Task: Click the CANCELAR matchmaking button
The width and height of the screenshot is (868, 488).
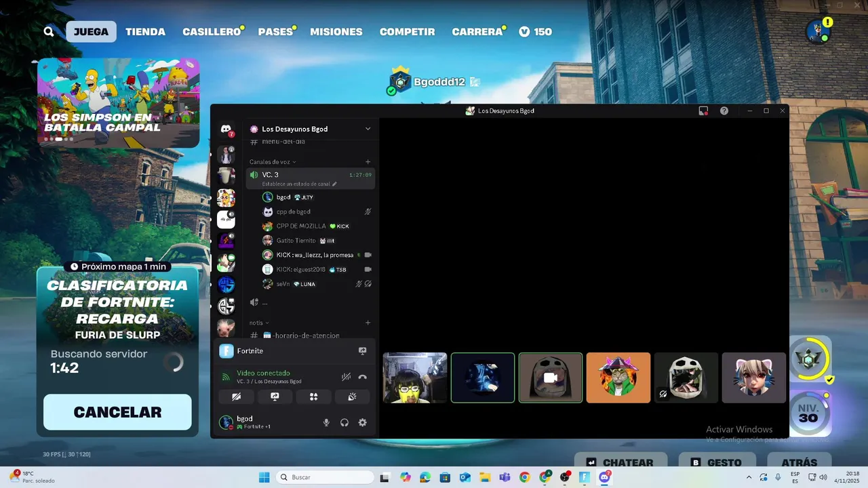Action: pos(117,412)
